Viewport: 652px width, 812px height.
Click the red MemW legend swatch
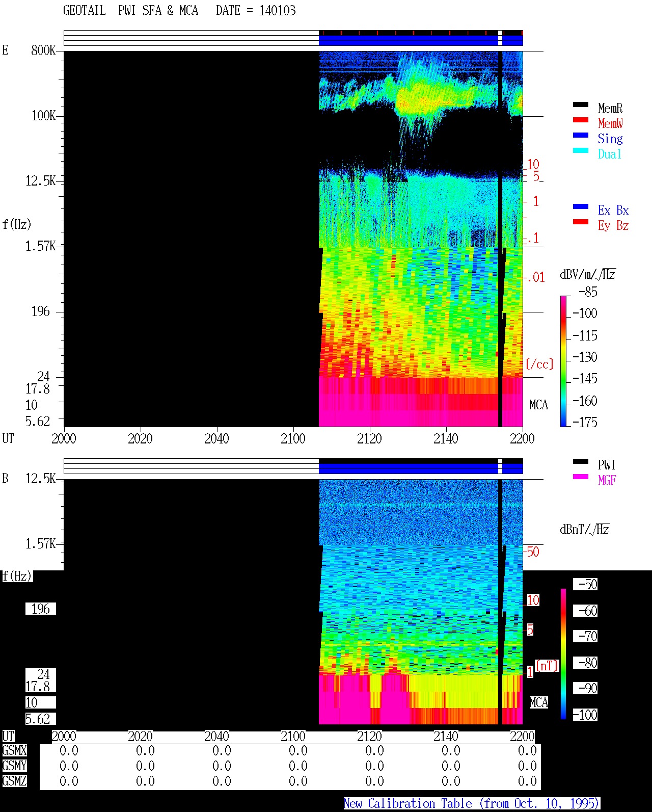click(580, 120)
